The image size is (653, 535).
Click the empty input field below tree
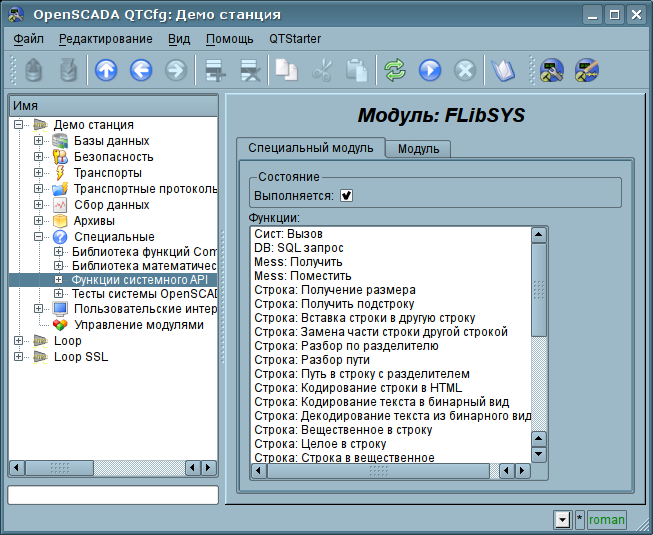point(113,495)
